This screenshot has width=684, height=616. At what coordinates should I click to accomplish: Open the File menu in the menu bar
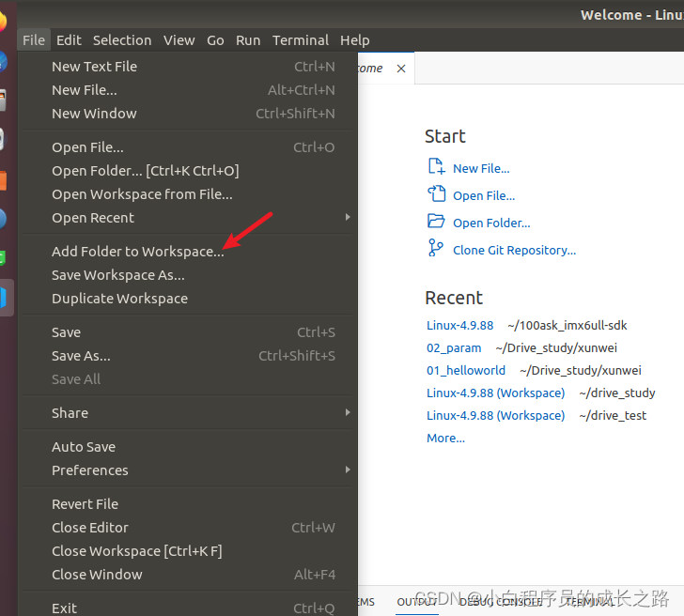[34, 40]
